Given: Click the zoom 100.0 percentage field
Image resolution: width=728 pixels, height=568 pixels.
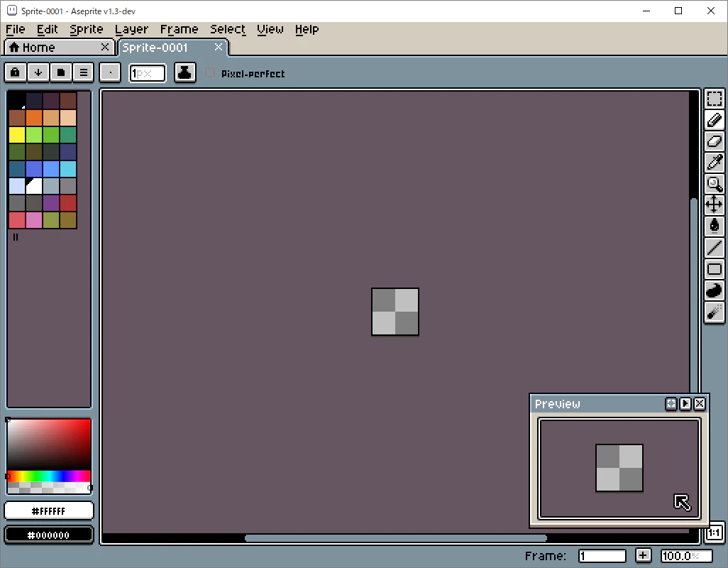Looking at the screenshot, I should tap(687, 556).
